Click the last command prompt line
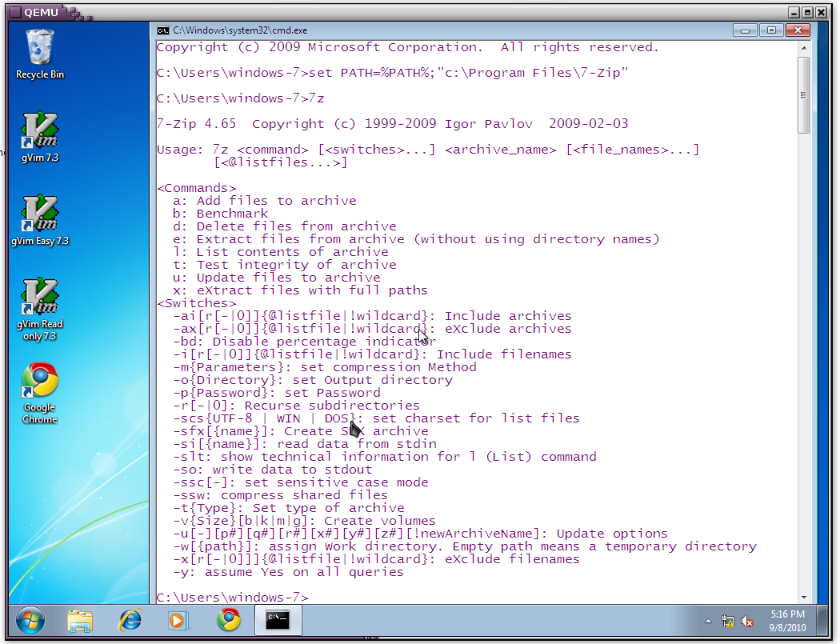This screenshot has width=840, height=644. click(232, 598)
